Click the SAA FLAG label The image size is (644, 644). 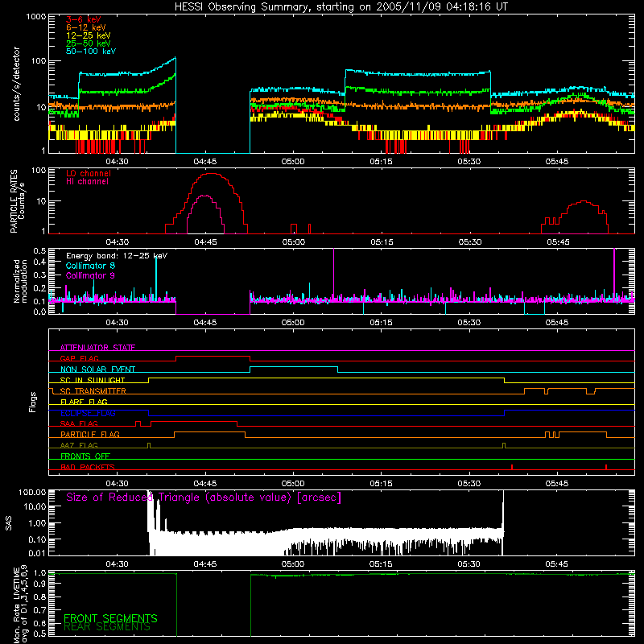point(79,423)
